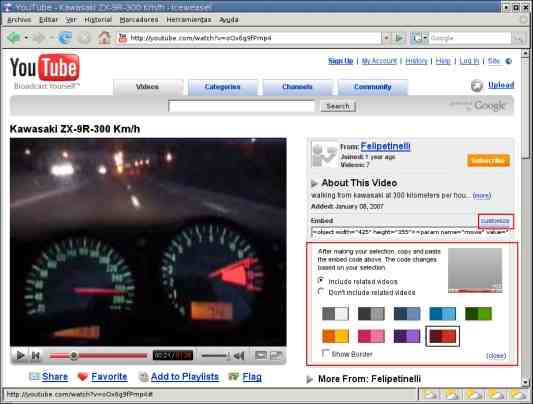The height and width of the screenshot is (404, 533).
Task: Expand More From: Felipetinelli section
Action: point(310,379)
